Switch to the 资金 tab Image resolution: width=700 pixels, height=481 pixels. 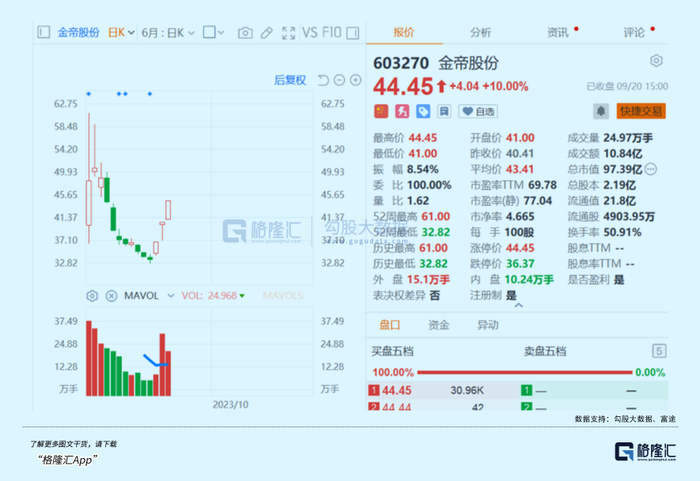[x=438, y=325]
